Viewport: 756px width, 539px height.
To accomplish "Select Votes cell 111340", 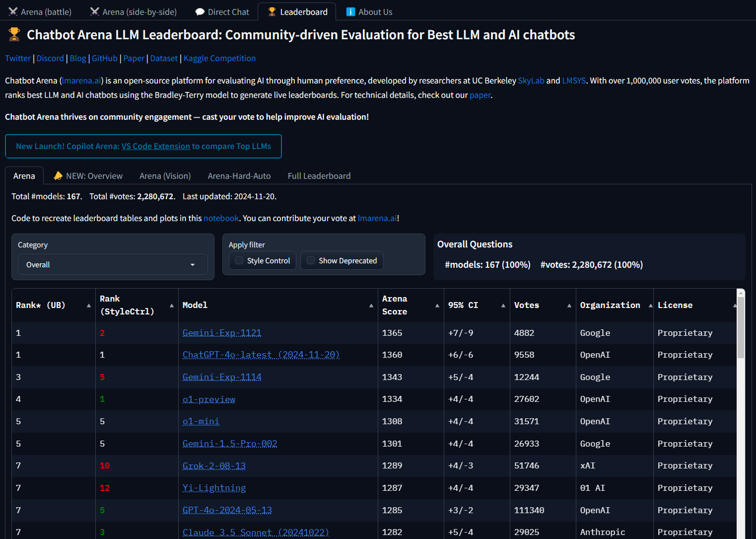I will click(x=543, y=510).
